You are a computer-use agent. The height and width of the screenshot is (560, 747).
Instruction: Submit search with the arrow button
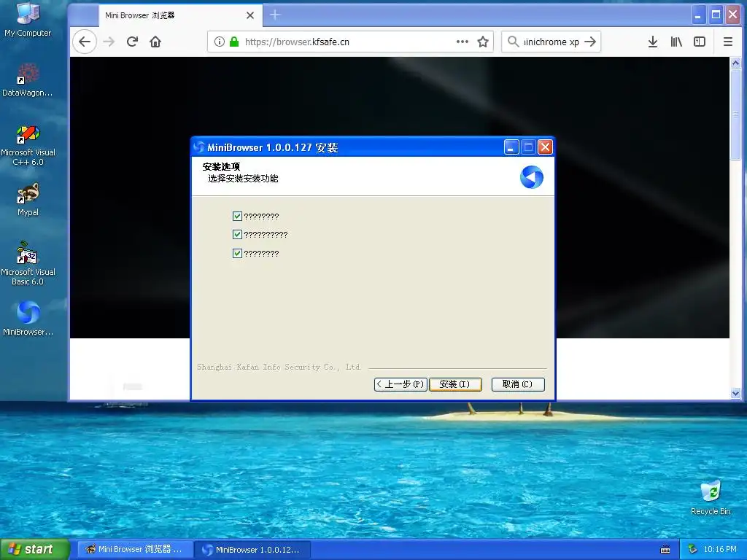(590, 42)
